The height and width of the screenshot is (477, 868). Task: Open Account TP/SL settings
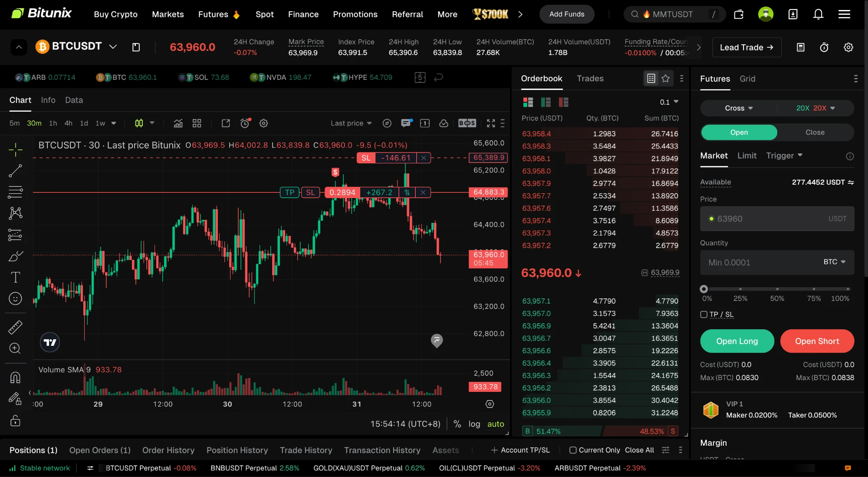[x=520, y=450]
